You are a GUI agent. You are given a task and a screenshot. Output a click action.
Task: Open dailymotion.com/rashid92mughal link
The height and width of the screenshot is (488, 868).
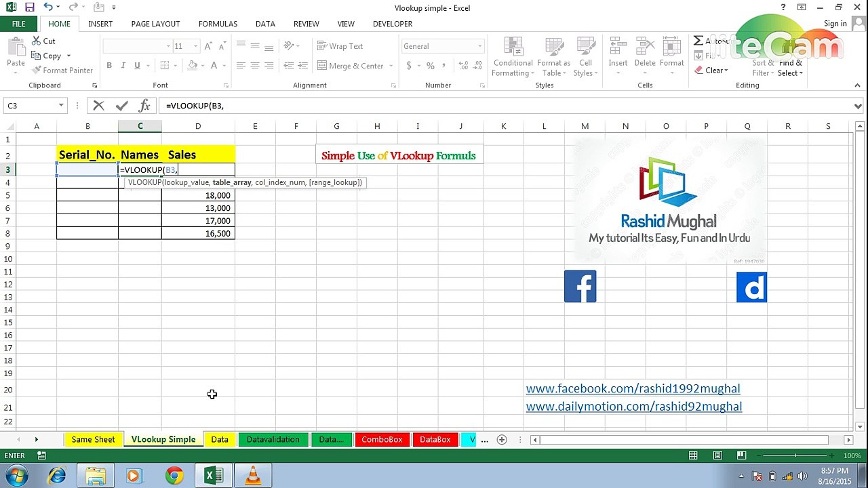tap(634, 406)
